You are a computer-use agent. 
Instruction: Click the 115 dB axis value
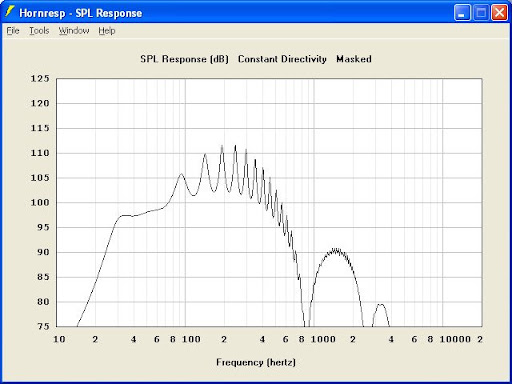(40, 128)
